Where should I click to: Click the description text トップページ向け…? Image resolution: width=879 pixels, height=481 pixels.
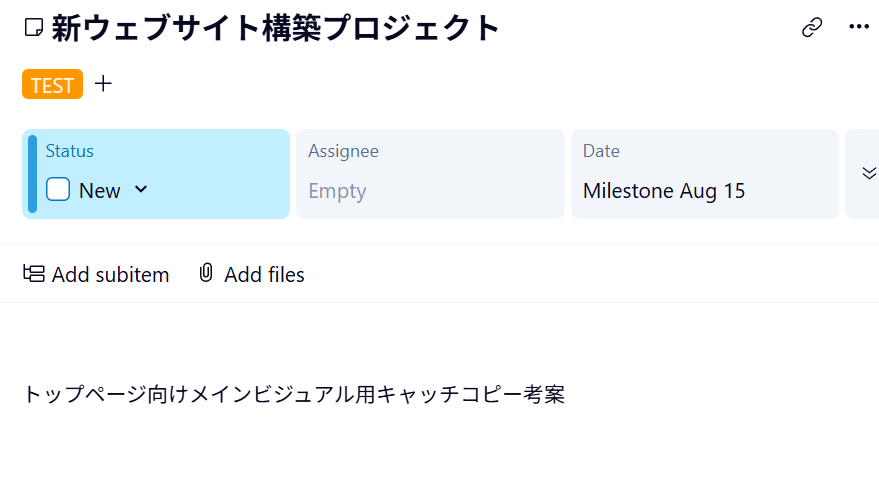pyautogui.click(x=294, y=395)
